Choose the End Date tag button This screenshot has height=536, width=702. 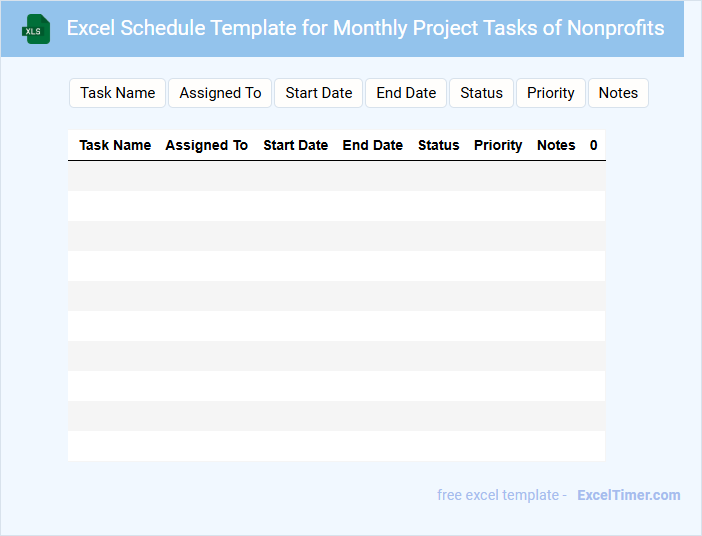pyautogui.click(x=406, y=93)
